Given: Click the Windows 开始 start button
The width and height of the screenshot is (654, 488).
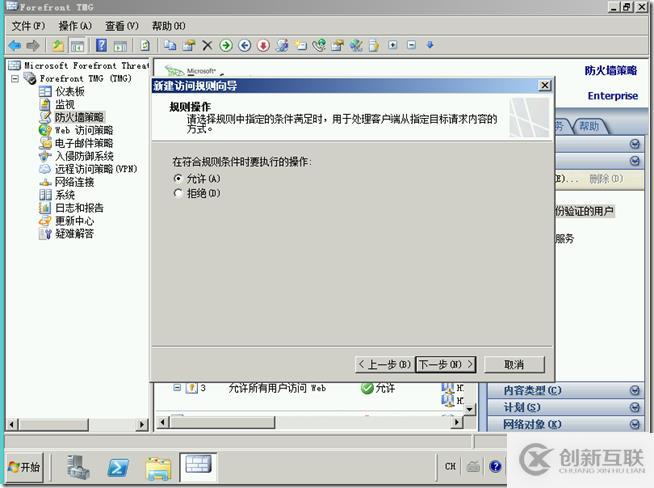Looking at the screenshot, I should pyautogui.click(x=24, y=467).
